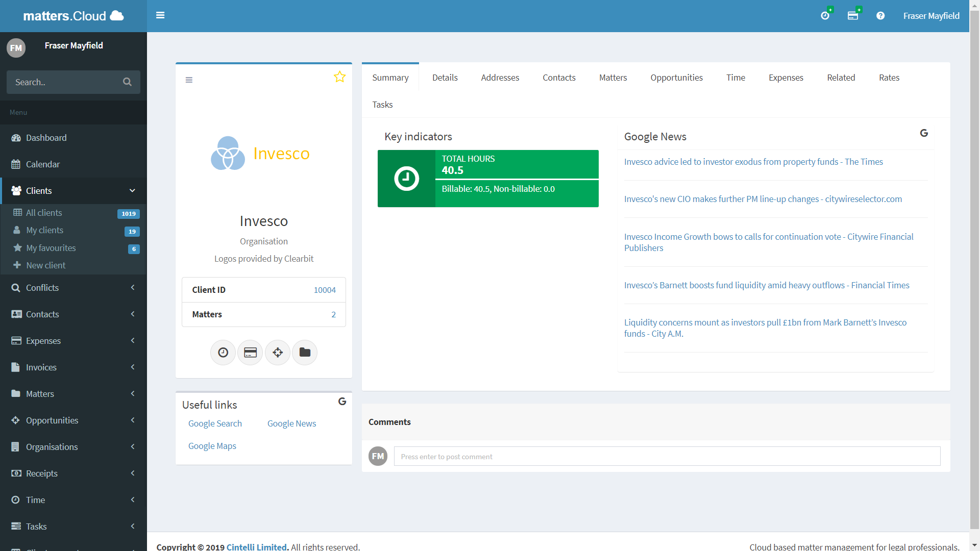Click the new time entry clock icon in header
Viewport: 980px width, 551px height.
tap(825, 16)
